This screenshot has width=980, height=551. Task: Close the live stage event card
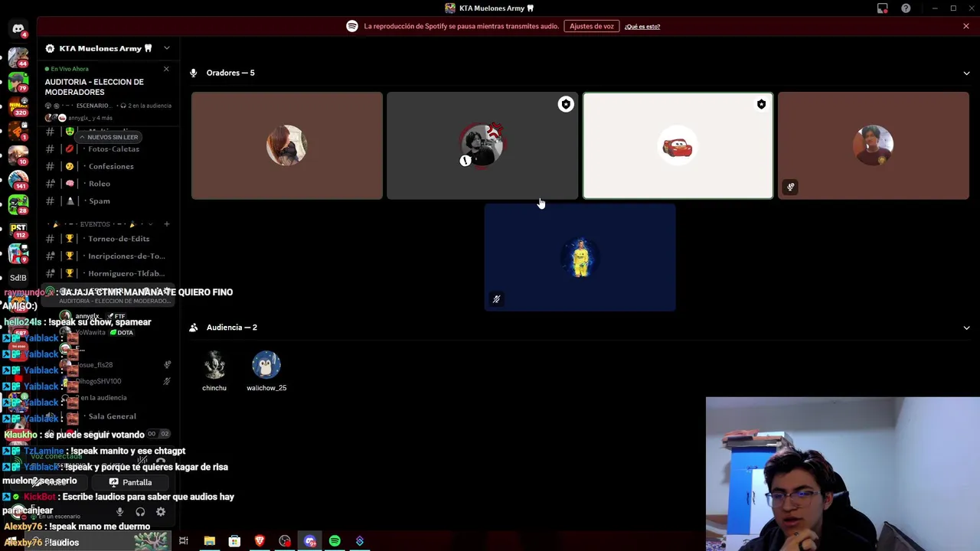pyautogui.click(x=166, y=69)
